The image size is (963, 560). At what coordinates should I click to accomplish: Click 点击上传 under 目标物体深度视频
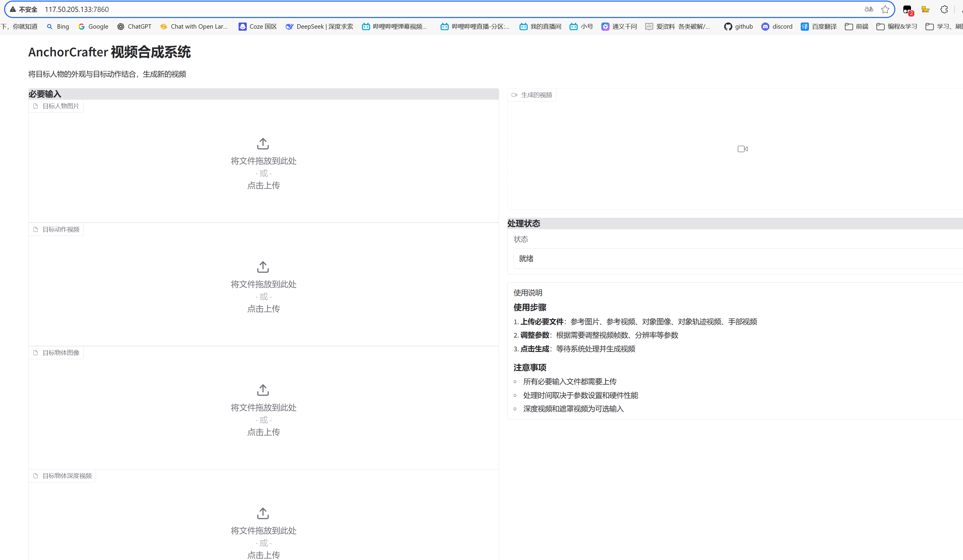(x=263, y=555)
